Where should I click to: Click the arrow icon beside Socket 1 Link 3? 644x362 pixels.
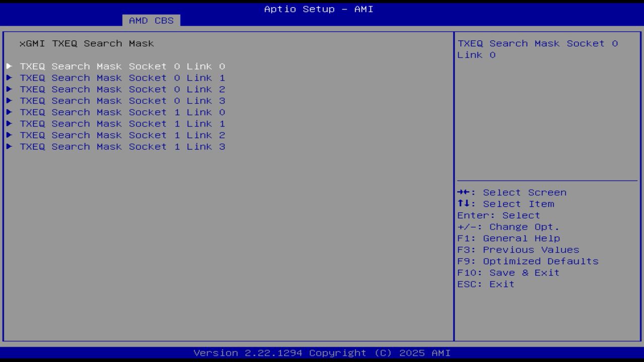click(10, 146)
